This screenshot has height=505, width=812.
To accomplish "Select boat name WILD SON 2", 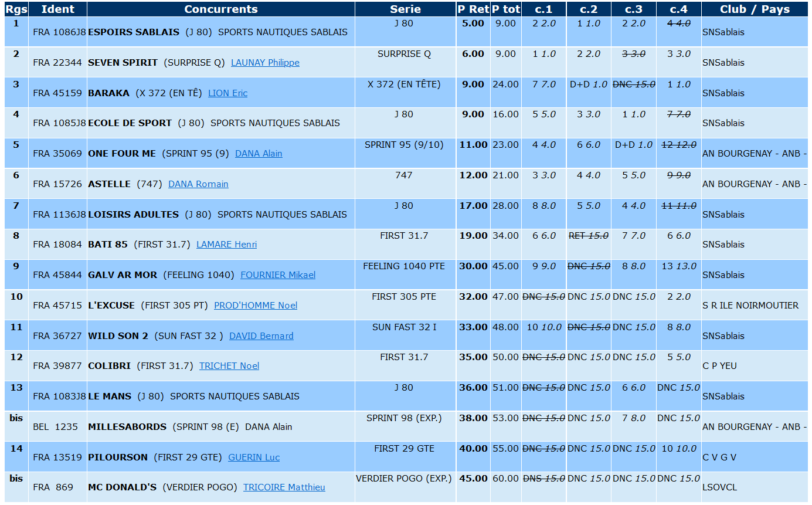I will 118,336.
